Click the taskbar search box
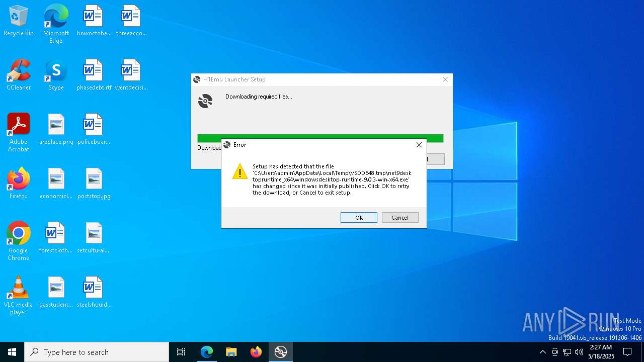The width and height of the screenshot is (644, 362). click(x=97, y=352)
